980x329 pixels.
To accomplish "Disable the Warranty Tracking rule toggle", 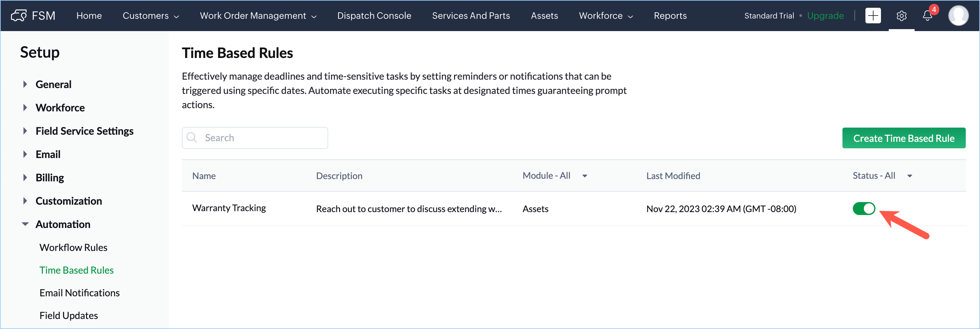I will click(x=863, y=209).
